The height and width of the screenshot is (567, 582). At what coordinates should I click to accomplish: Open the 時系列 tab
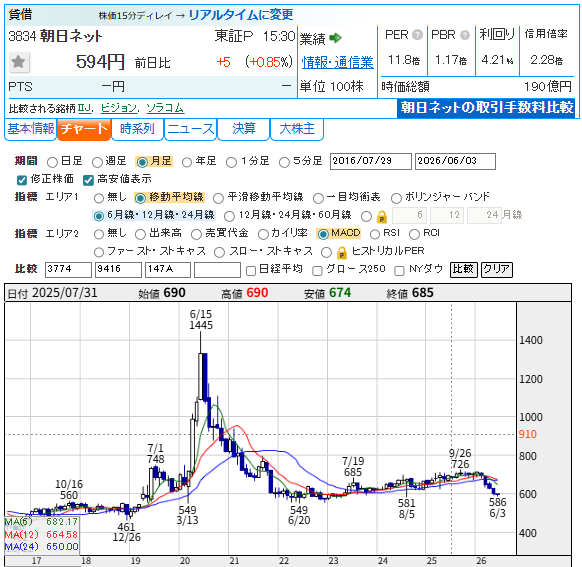(x=137, y=129)
